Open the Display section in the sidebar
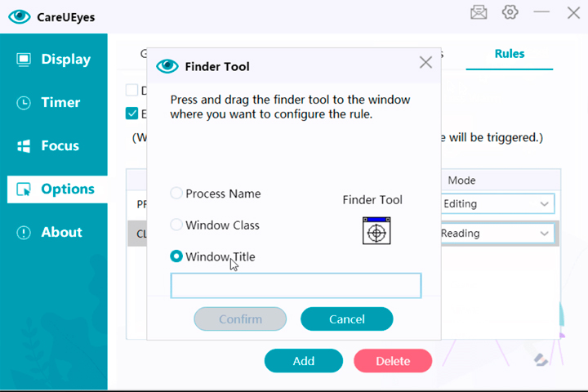588x392 pixels. pos(54,60)
